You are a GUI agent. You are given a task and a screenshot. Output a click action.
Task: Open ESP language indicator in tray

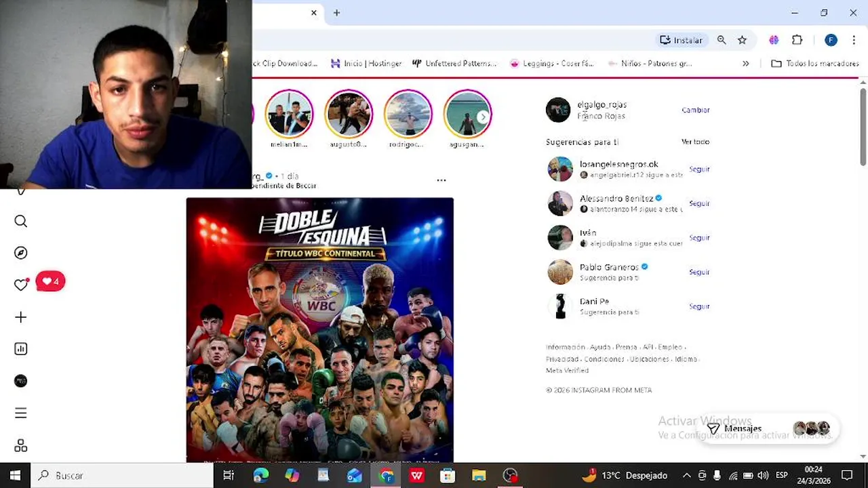click(781, 475)
